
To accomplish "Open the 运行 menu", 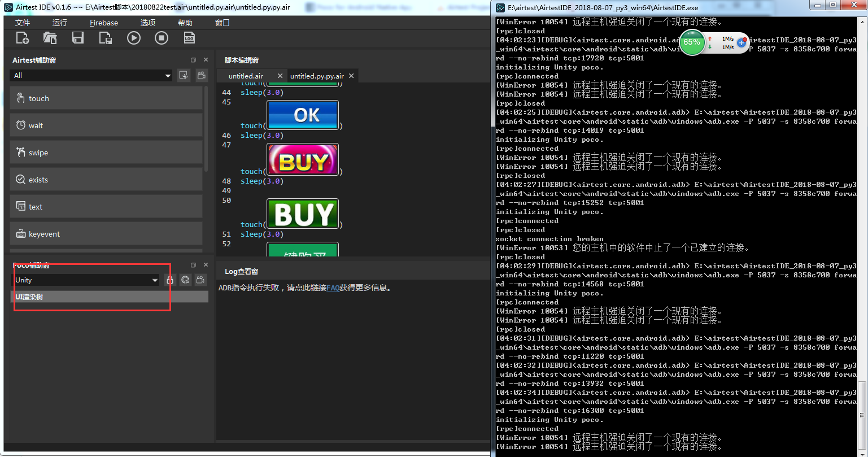I will tap(60, 23).
